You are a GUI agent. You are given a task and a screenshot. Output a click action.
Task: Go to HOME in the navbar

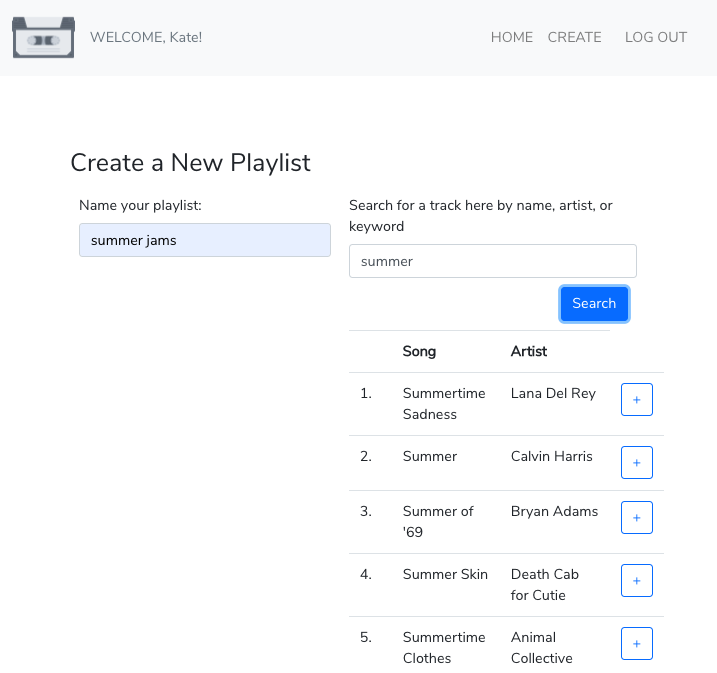(512, 37)
